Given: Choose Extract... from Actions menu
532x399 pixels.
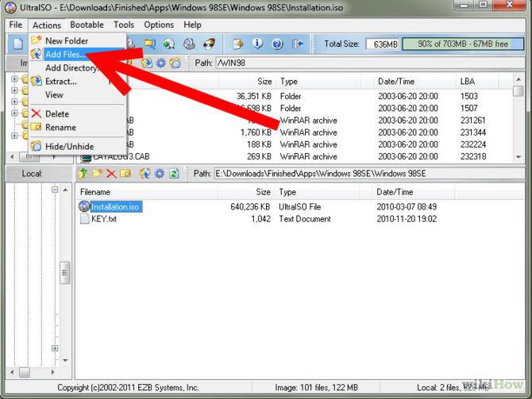Looking at the screenshot, I should [78, 82].
